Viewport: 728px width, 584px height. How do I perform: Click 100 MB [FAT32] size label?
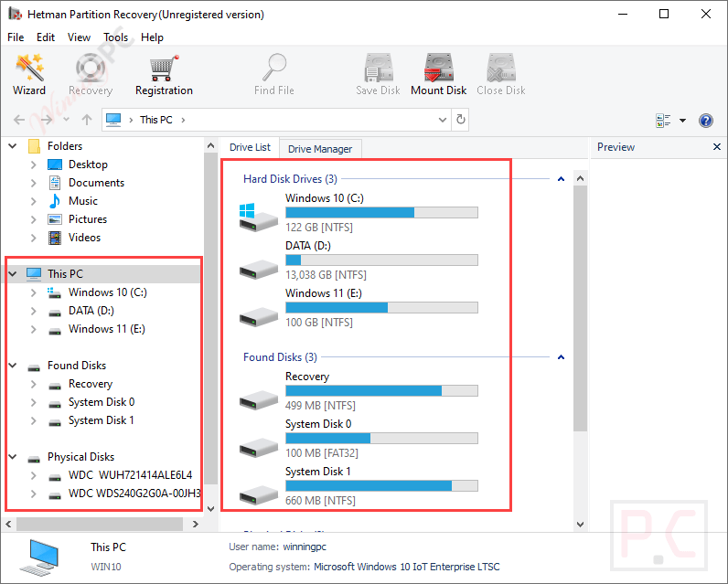[322, 453]
